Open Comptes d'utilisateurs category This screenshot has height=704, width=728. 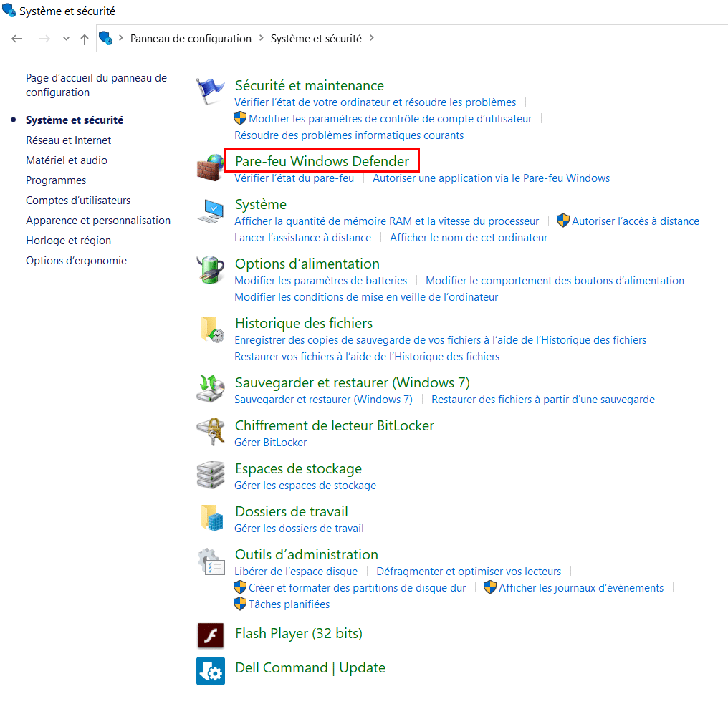(x=78, y=201)
